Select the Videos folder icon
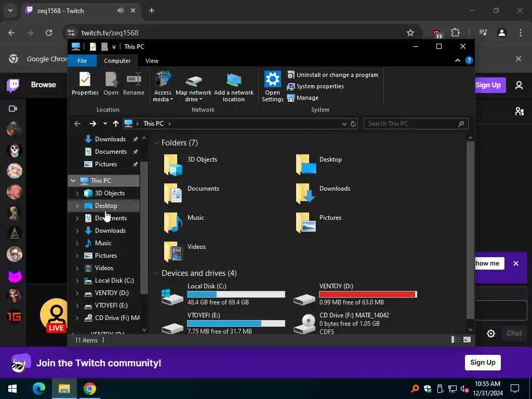 point(174,252)
